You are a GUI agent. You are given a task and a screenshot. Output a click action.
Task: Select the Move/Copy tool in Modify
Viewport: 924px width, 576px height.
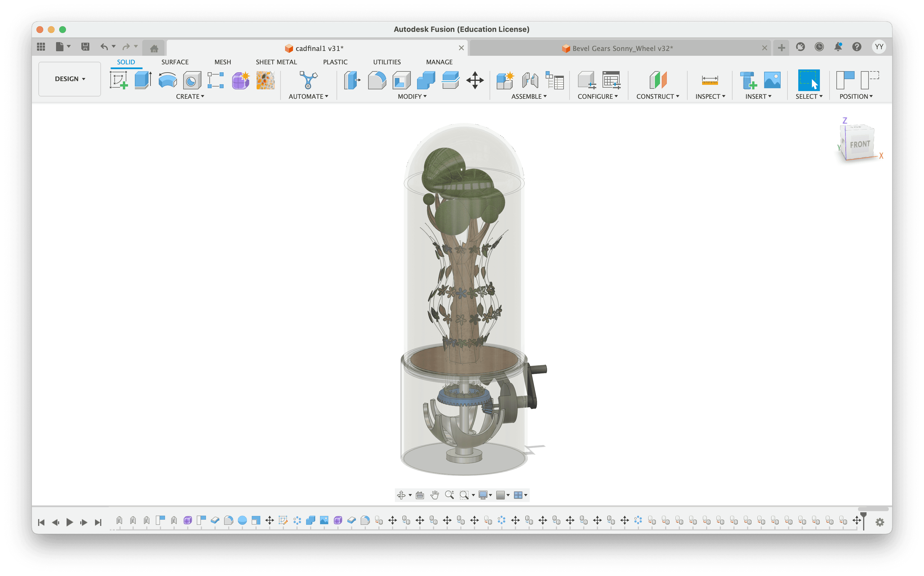click(x=475, y=80)
